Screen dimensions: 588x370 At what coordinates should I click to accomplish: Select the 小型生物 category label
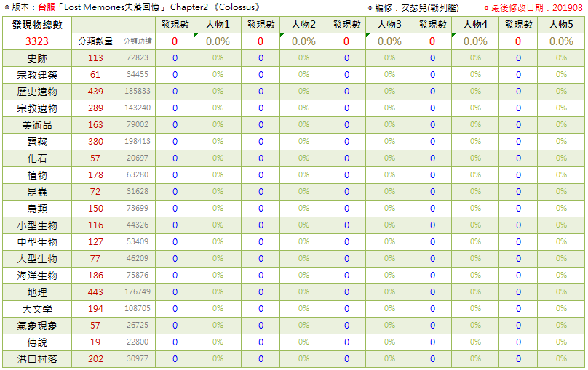point(36,225)
